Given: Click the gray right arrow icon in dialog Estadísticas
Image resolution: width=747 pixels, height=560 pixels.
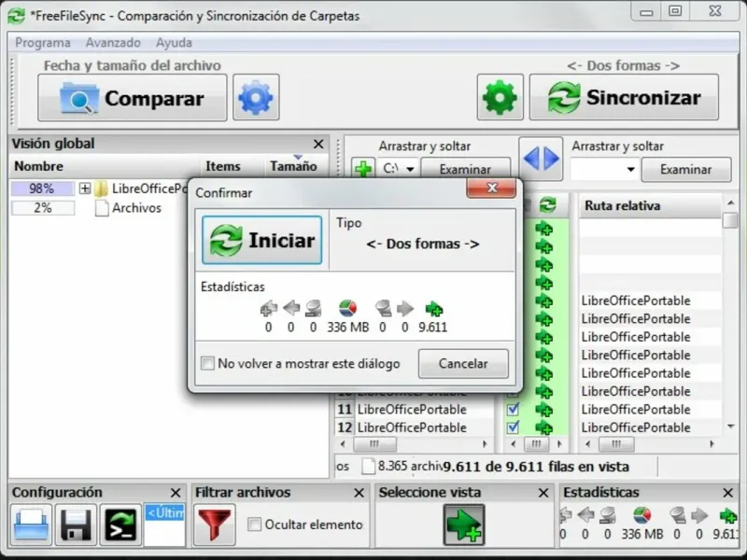Looking at the screenshot, I should (x=405, y=309).
